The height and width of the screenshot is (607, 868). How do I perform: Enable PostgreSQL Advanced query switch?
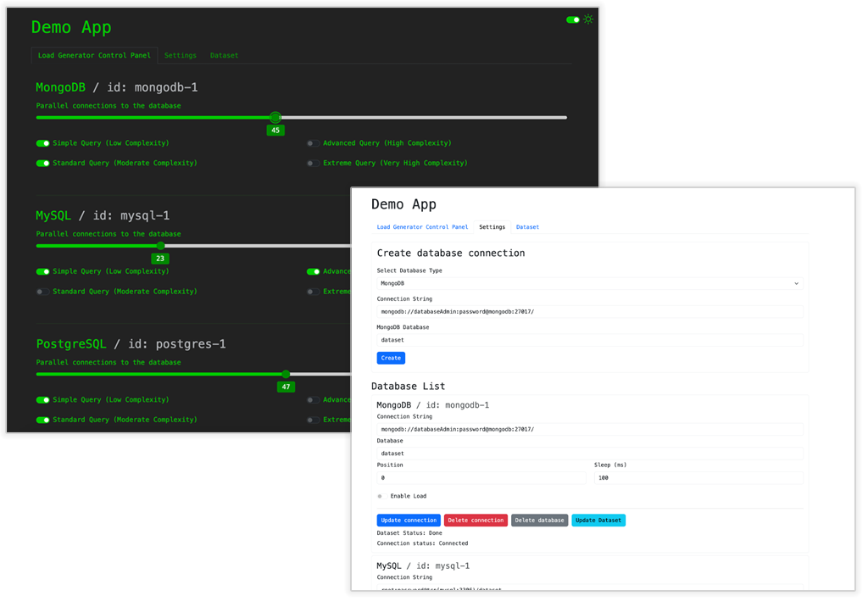click(314, 400)
